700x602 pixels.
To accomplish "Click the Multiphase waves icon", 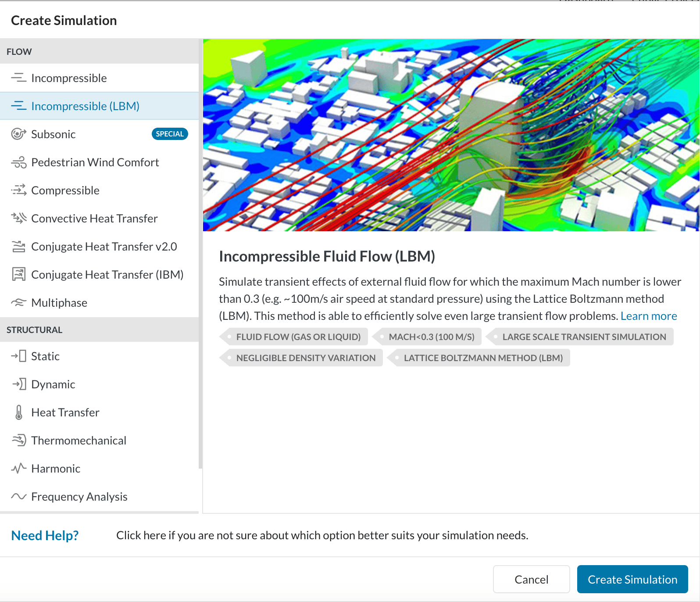I will pos(18,303).
